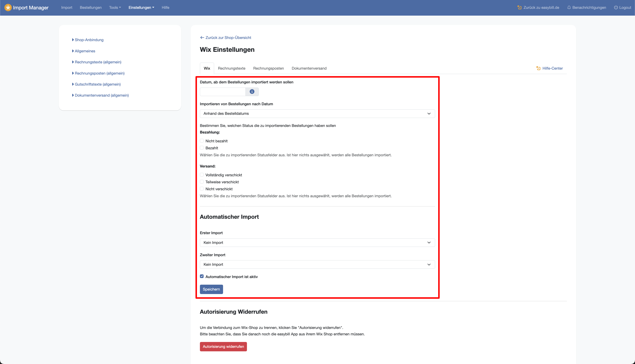Click the back arrow before Shop-Übersicht
The width and height of the screenshot is (635, 364).
tap(202, 37)
